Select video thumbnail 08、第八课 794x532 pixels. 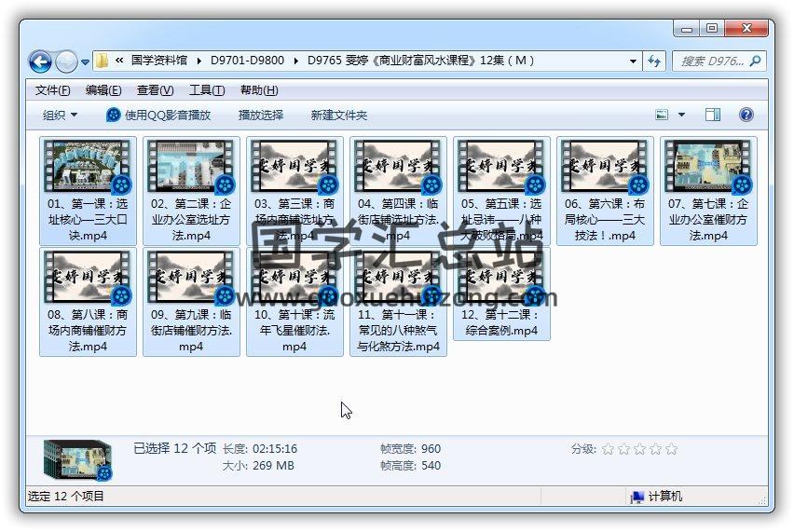coord(88,278)
